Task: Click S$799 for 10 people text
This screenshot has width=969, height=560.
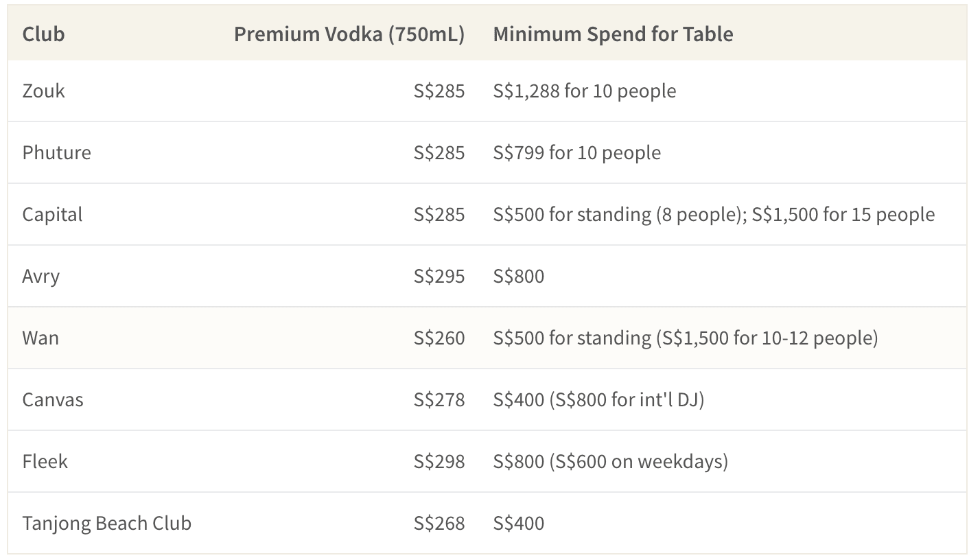Action: point(577,152)
